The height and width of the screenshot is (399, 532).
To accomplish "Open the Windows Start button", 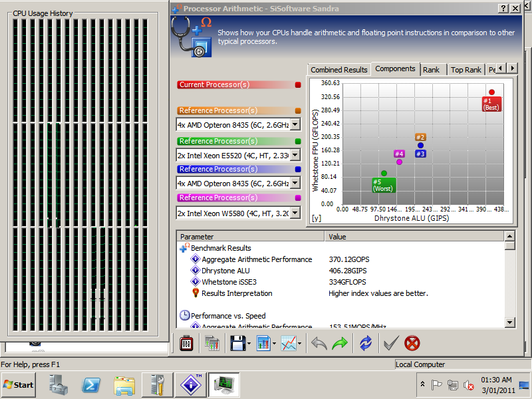I will click(x=19, y=385).
